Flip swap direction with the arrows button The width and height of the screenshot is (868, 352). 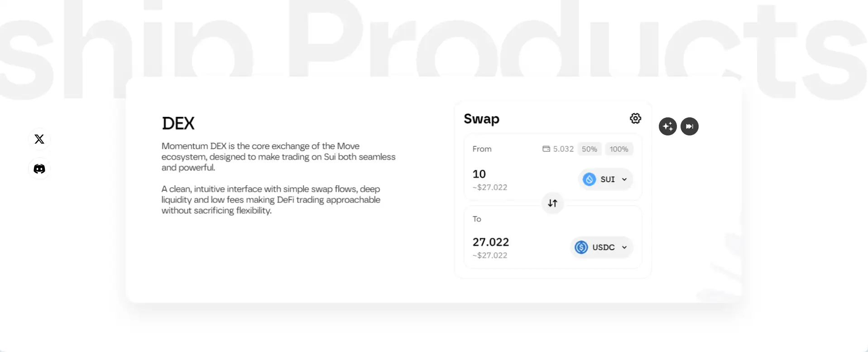pyautogui.click(x=552, y=203)
